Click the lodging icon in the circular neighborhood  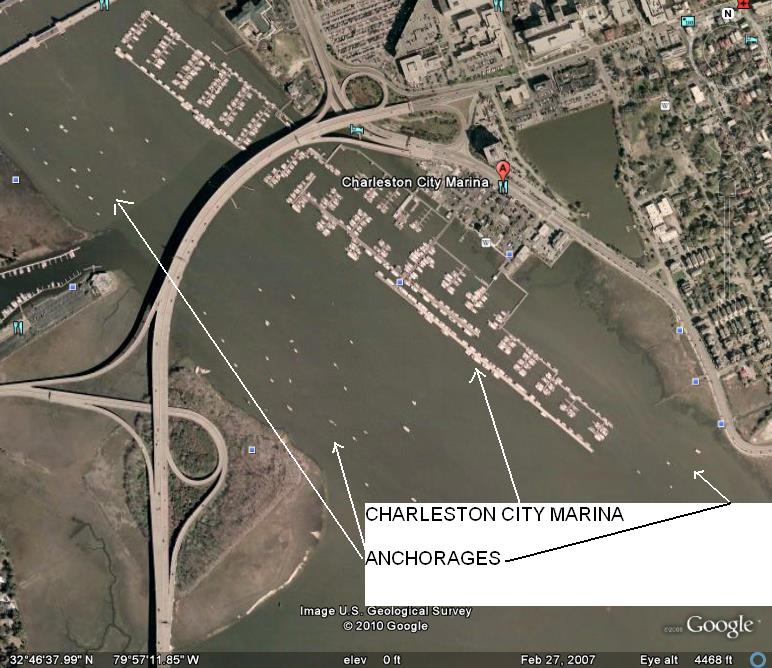[x=751, y=39]
